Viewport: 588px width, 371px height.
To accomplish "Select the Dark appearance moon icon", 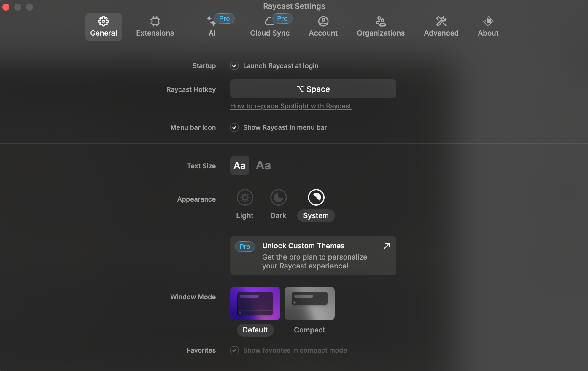I will pyautogui.click(x=278, y=197).
